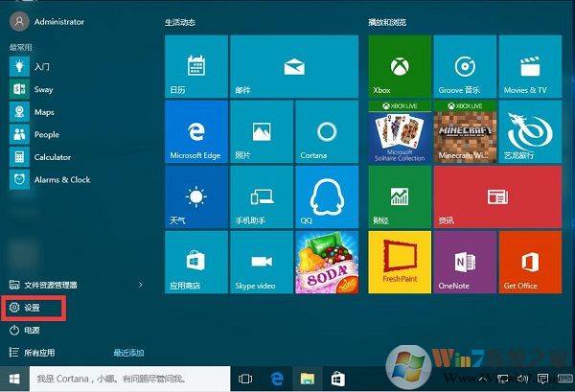The width and height of the screenshot is (575, 392).
Task: Click the Get Office tile
Action: 530,263
